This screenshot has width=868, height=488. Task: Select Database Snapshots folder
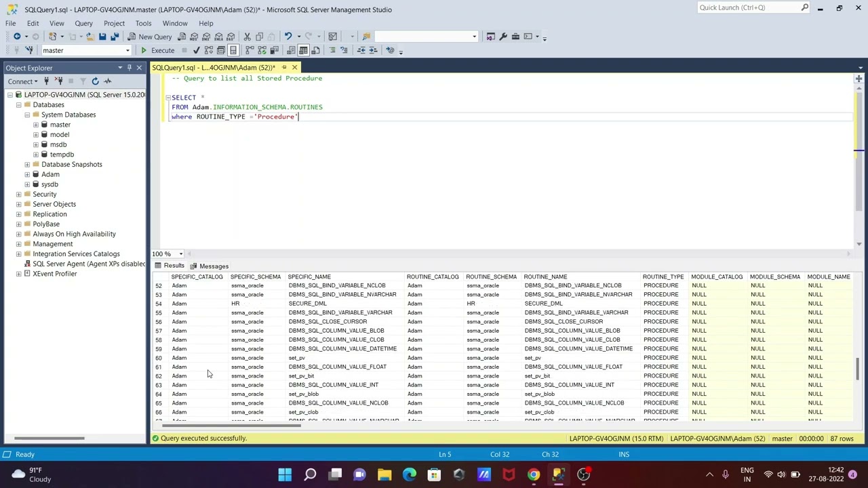tap(71, 165)
